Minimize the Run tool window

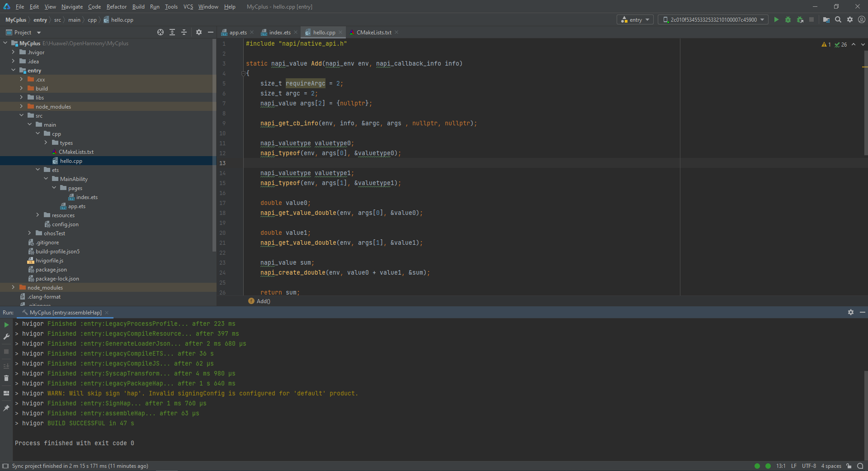[x=862, y=312]
